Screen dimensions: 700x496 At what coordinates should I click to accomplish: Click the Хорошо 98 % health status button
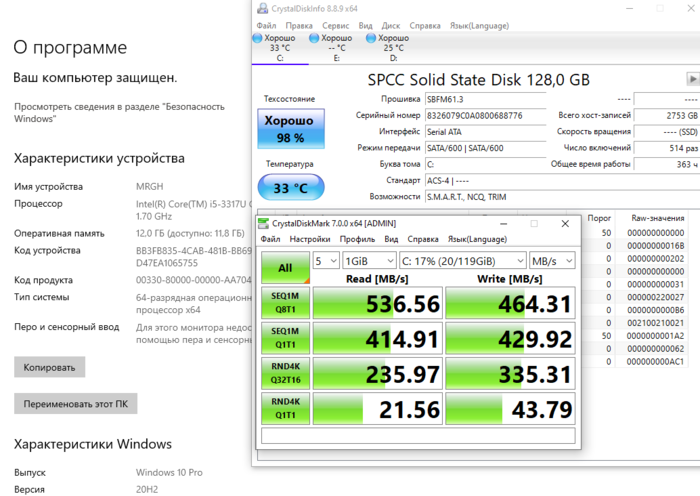(291, 129)
